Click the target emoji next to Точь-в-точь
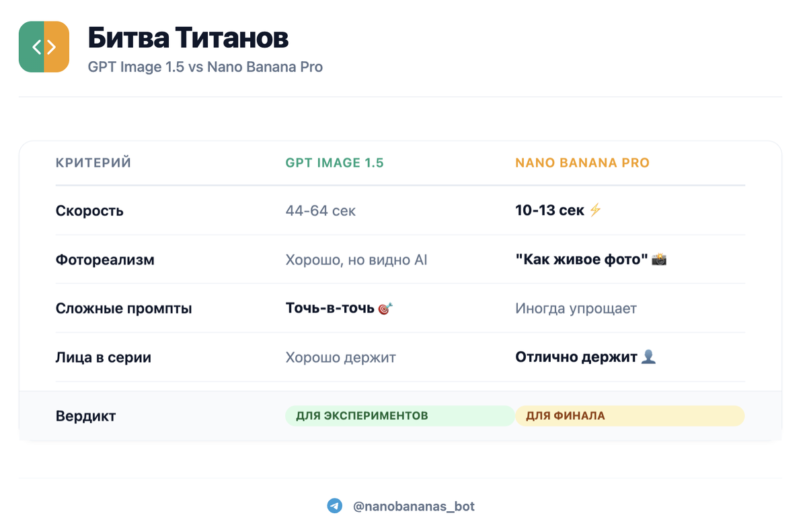807x532 pixels. (x=385, y=309)
